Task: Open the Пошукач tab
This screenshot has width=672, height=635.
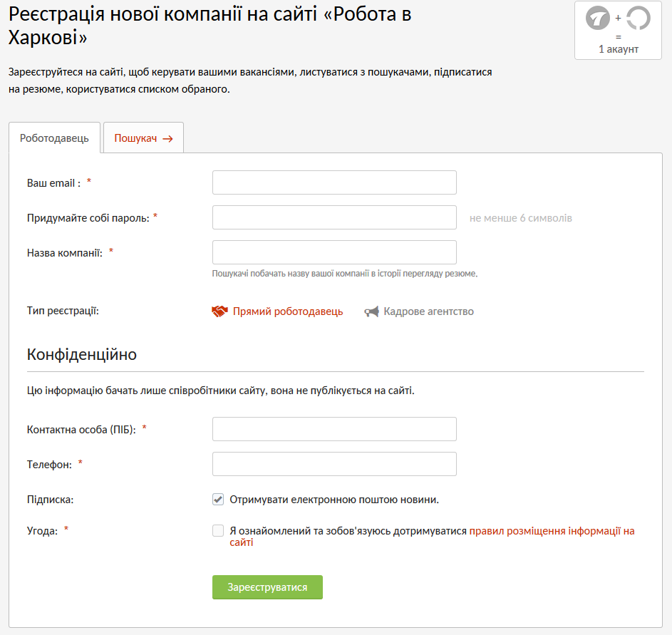Action: click(x=136, y=138)
